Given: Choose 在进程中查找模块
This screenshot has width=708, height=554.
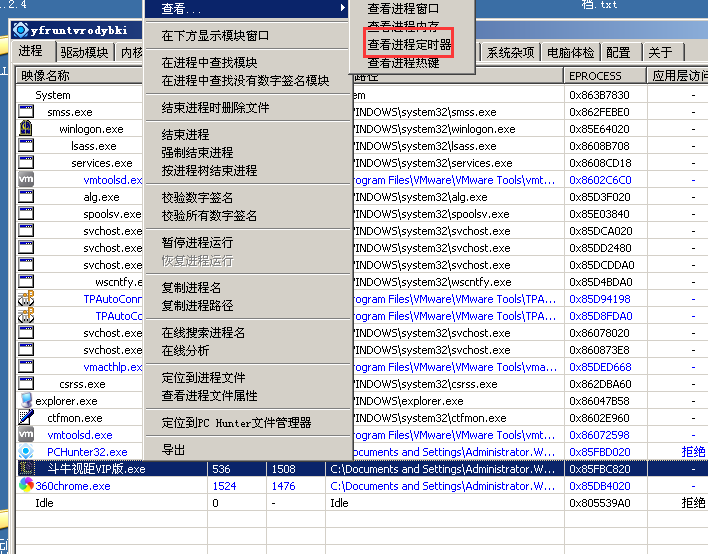Looking at the screenshot, I should 209,62.
